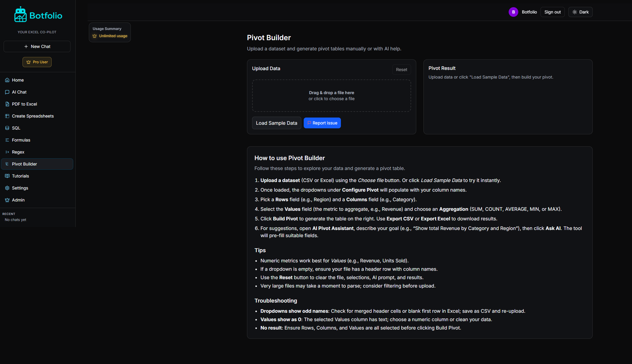Click the purple B profile avatar
Viewport: 632px width, 364px height.
tap(513, 12)
